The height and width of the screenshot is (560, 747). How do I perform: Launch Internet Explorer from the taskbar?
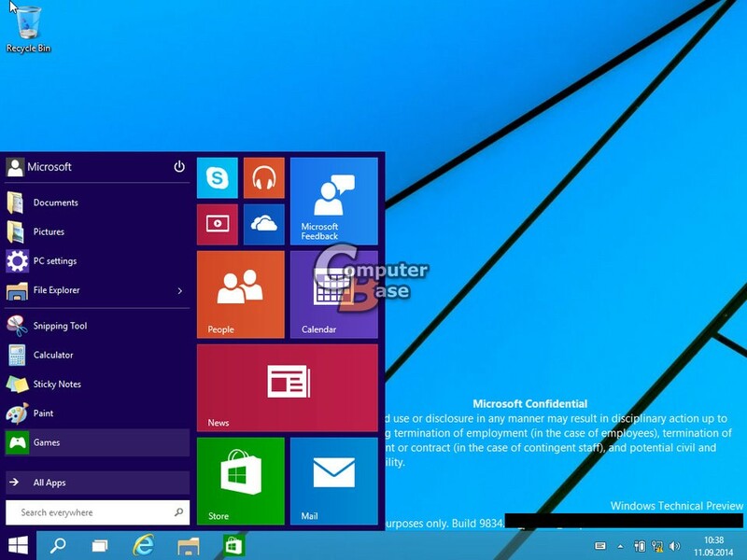click(x=147, y=545)
